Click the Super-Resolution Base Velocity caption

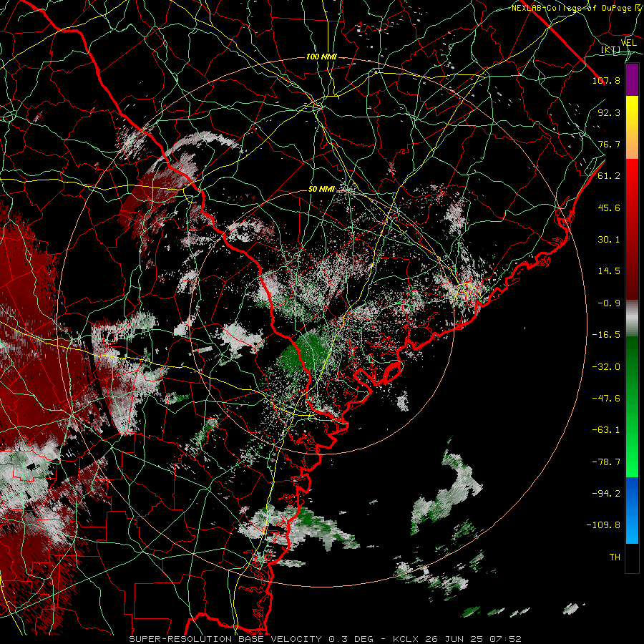pos(326,639)
